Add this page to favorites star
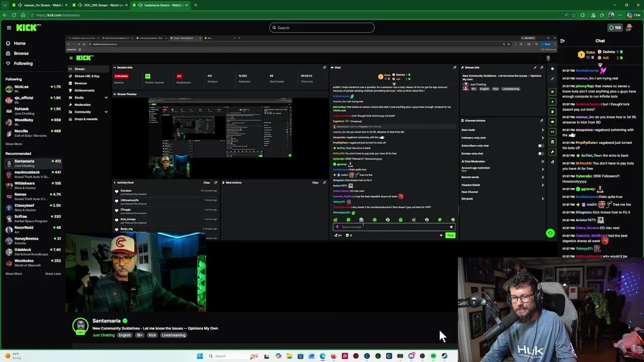Image resolution: width=644 pixels, height=362 pixels. (574, 15)
